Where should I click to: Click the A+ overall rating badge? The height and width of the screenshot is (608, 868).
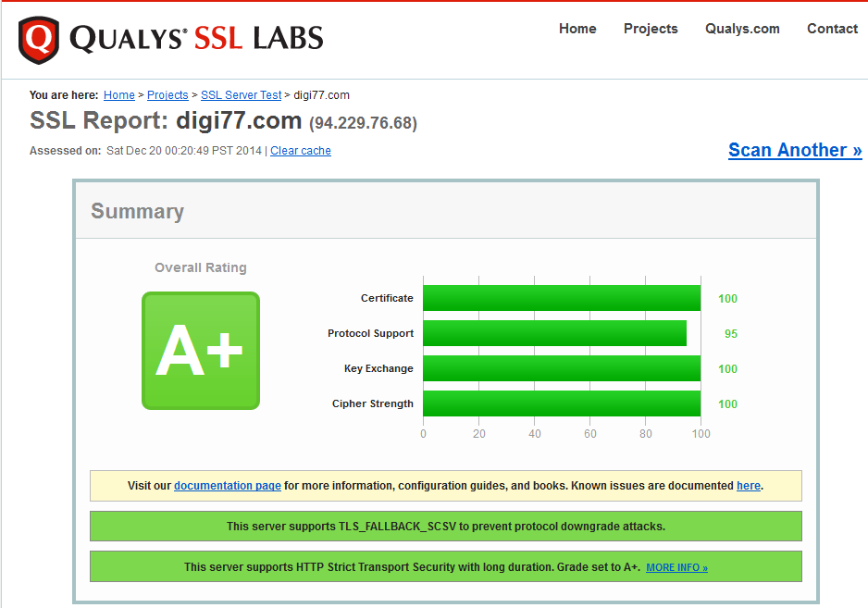tap(201, 351)
